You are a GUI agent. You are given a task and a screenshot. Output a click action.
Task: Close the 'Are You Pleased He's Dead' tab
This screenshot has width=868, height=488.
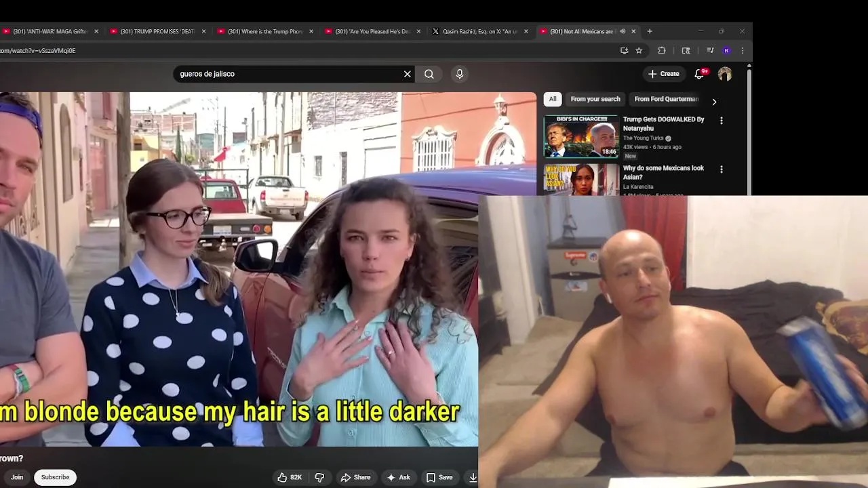point(418,31)
